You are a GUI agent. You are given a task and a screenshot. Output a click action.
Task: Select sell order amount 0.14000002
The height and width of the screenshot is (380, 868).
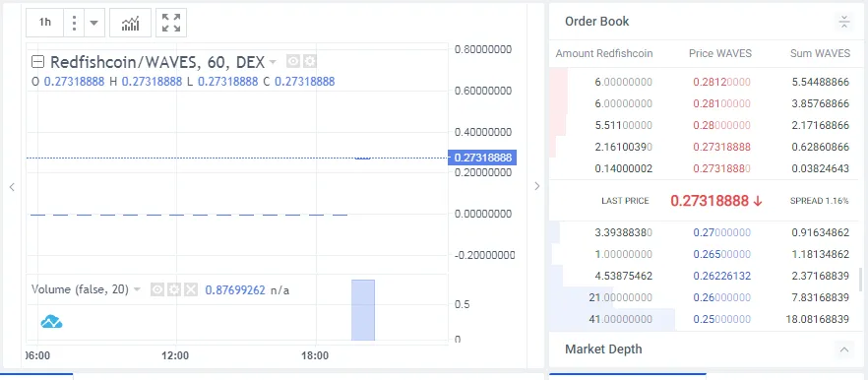[623, 168]
